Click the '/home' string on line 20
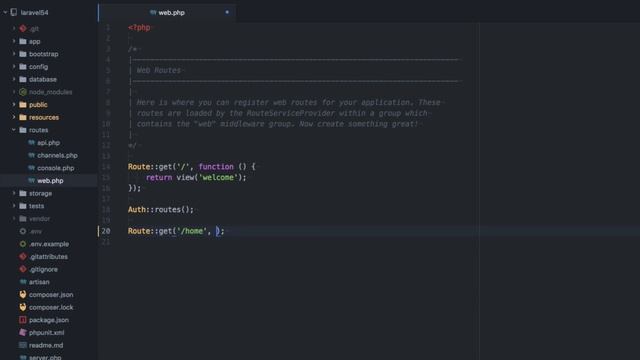640x360 pixels. 192,231
